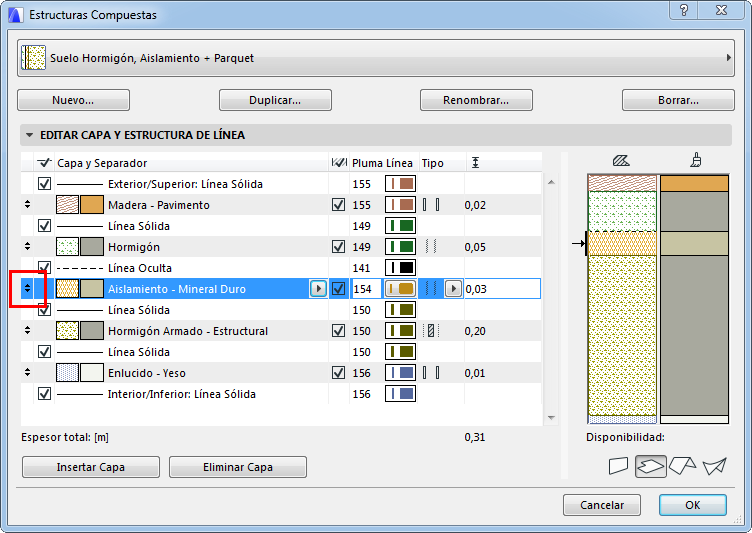Click surface swatch of Enlucido - Yeso
Image resolution: width=752 pixels, height=533 pixels.
click(x=92, y=373)
